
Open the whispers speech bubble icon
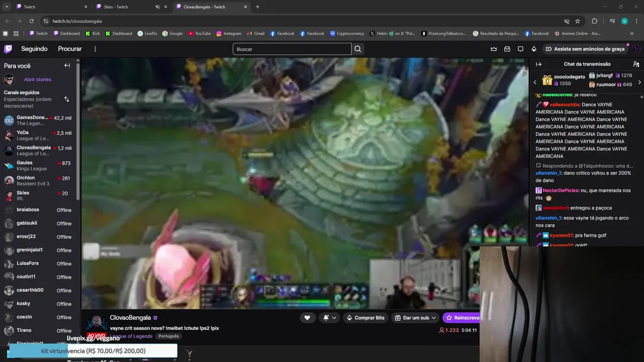(x=521, y=49)
